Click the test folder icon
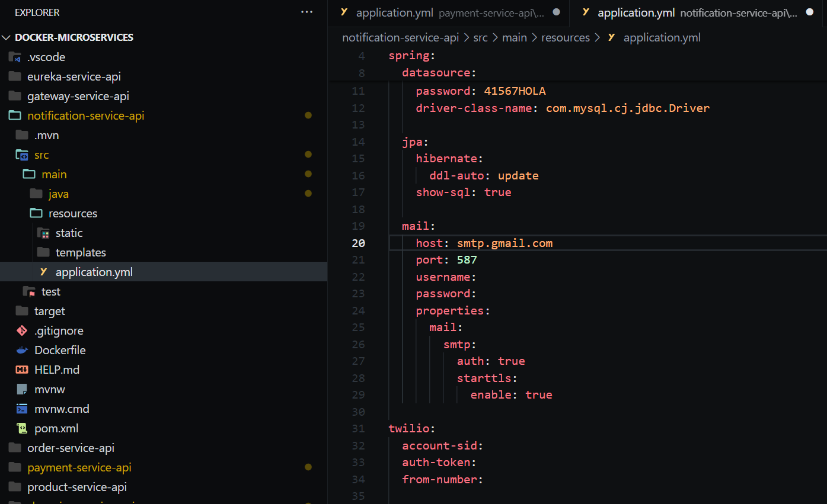 click(30, 291)
